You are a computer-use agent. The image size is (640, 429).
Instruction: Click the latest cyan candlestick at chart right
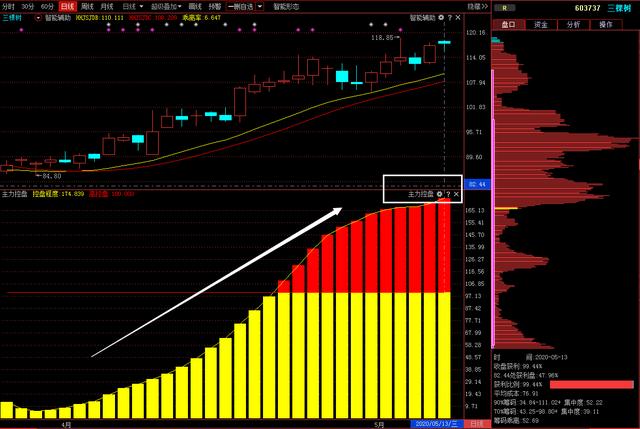444,42
